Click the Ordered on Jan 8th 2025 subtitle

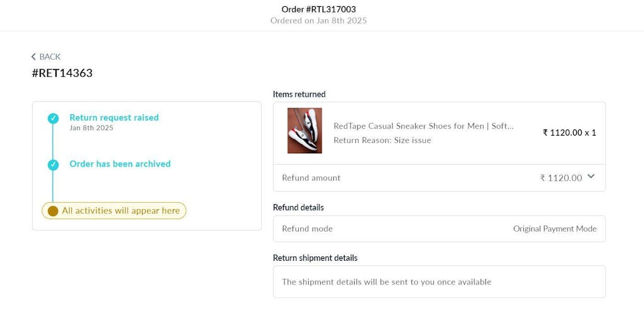click(319, 21)
